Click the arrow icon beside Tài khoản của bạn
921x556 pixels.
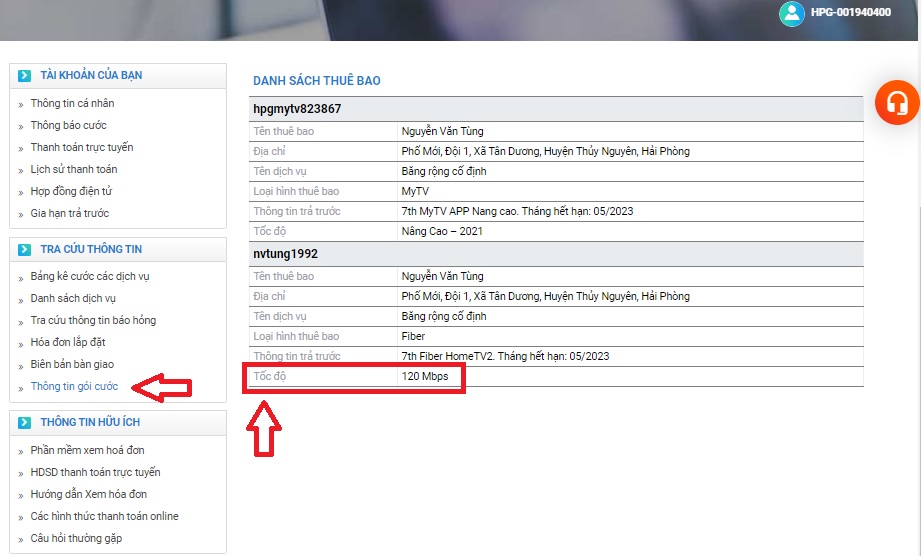[x=25, y=76]
